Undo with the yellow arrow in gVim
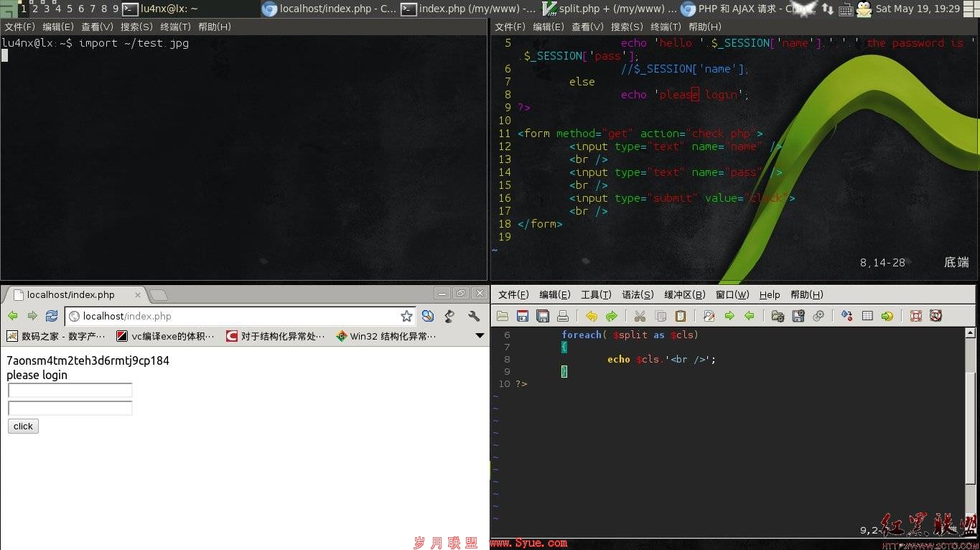This screenshot has height=550, width=980. coord(592,316)
